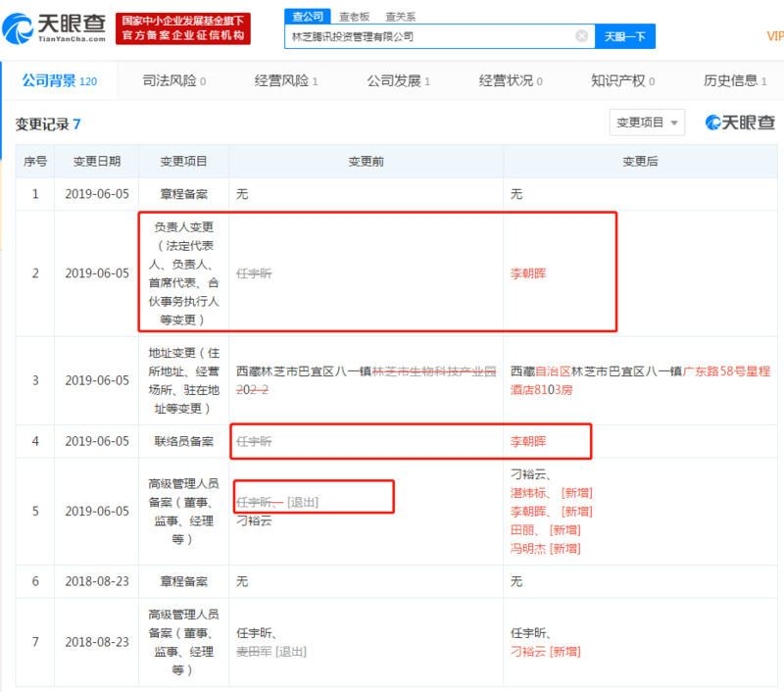Open the 公司发展 tab

[x=398, y=81]
